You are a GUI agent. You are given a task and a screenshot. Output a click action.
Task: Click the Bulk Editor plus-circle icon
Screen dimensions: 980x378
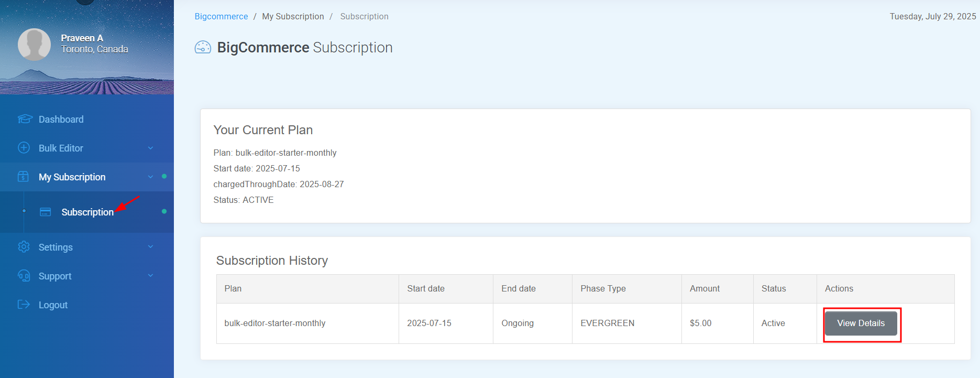(24, 148)
